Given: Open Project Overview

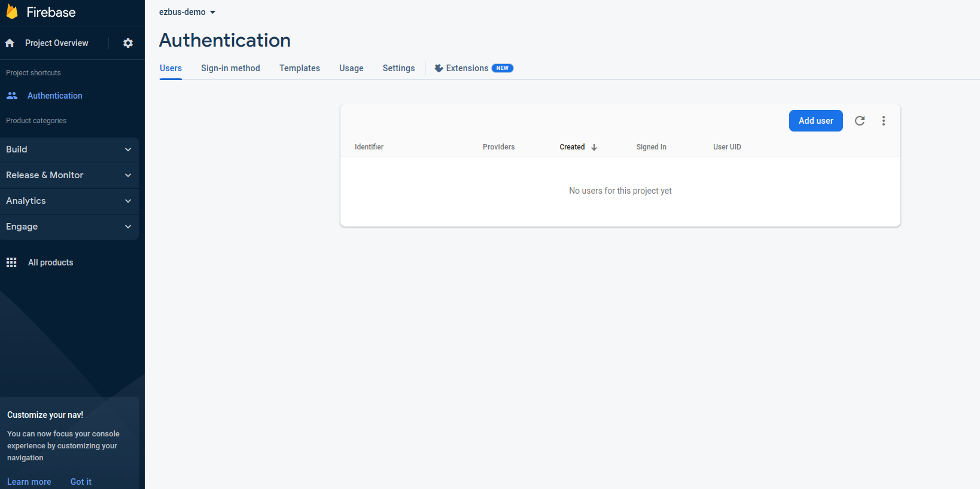Looking at the screenshot, I should (56, 43).
